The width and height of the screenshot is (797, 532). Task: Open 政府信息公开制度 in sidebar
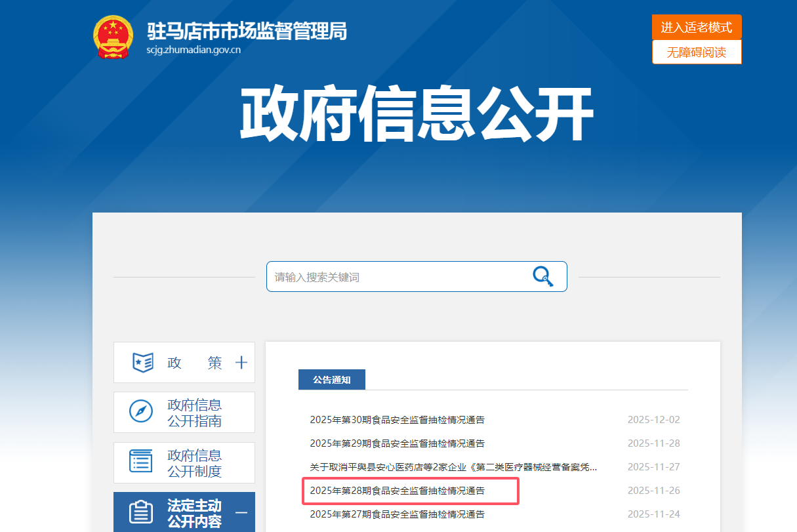click(194, 462)
